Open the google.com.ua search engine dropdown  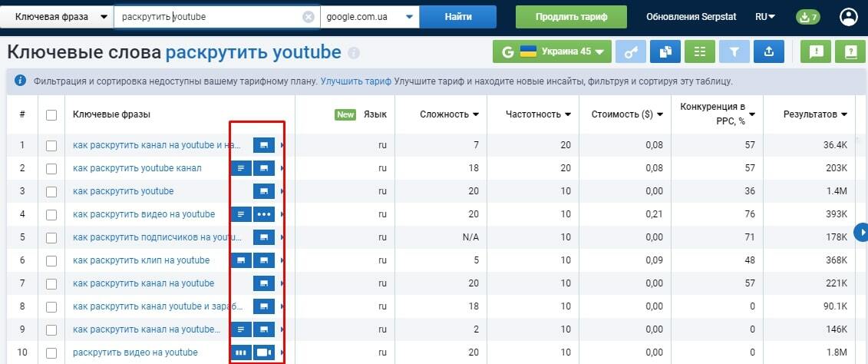[369, 17]
